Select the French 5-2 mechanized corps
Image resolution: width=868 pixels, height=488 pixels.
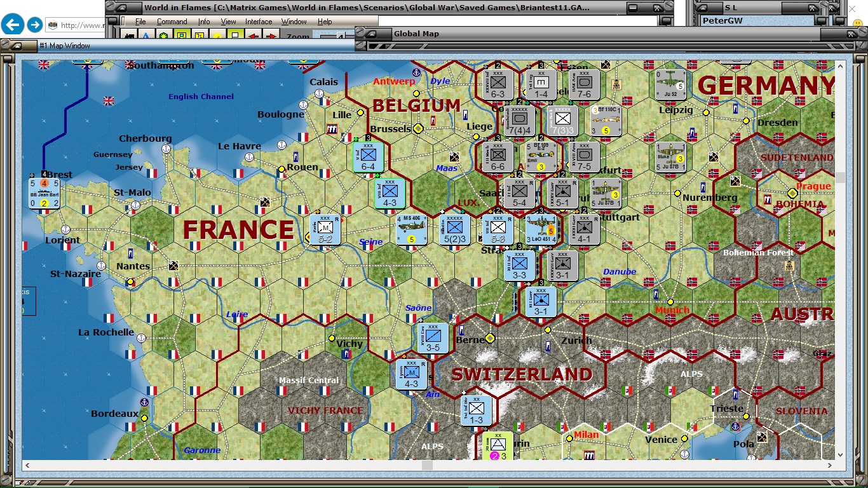(x=325, y=229)
